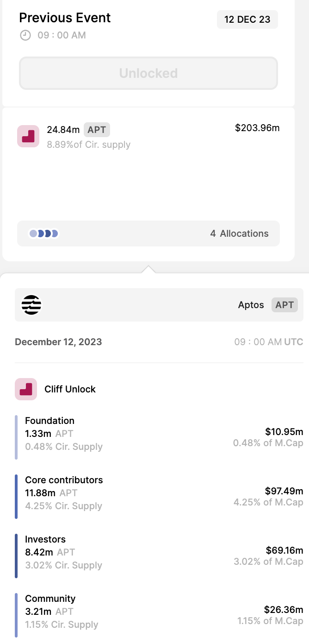Click the Cliff Unlock icon in details panel
The image size is (309, 644).
tap(26, 389)
